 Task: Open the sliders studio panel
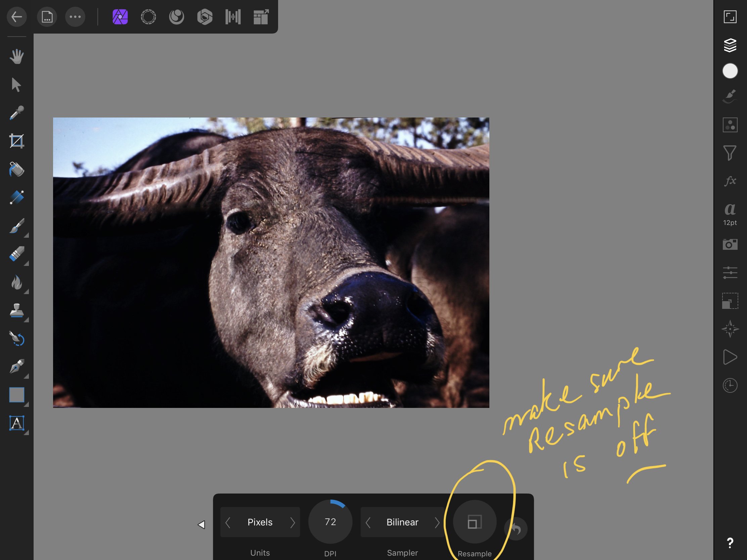pos(730,272)
